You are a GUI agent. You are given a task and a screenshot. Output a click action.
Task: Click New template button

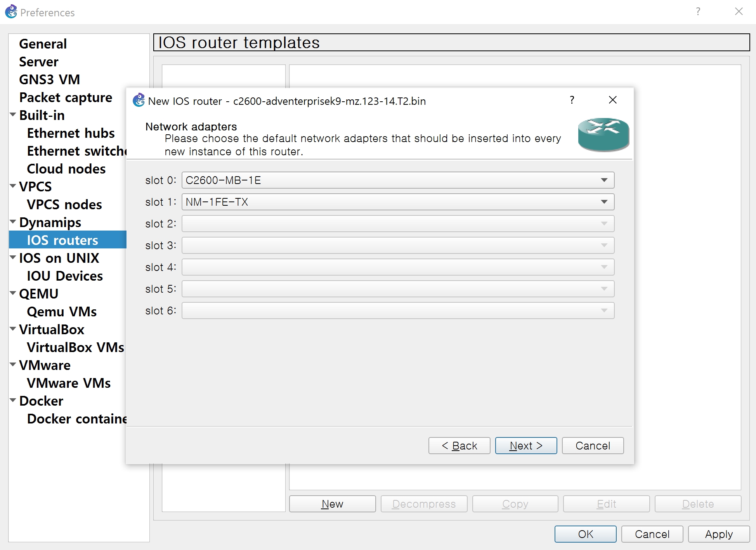tap(332, 504)
